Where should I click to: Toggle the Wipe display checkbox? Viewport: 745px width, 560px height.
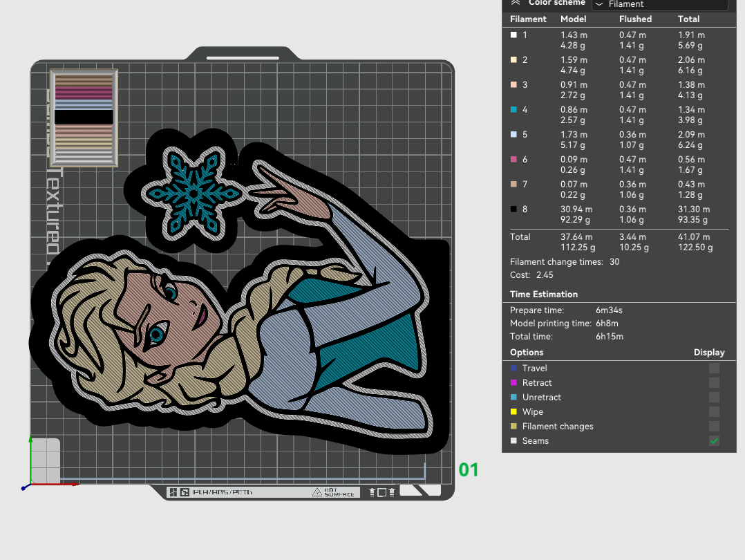(x=714, y=411)
